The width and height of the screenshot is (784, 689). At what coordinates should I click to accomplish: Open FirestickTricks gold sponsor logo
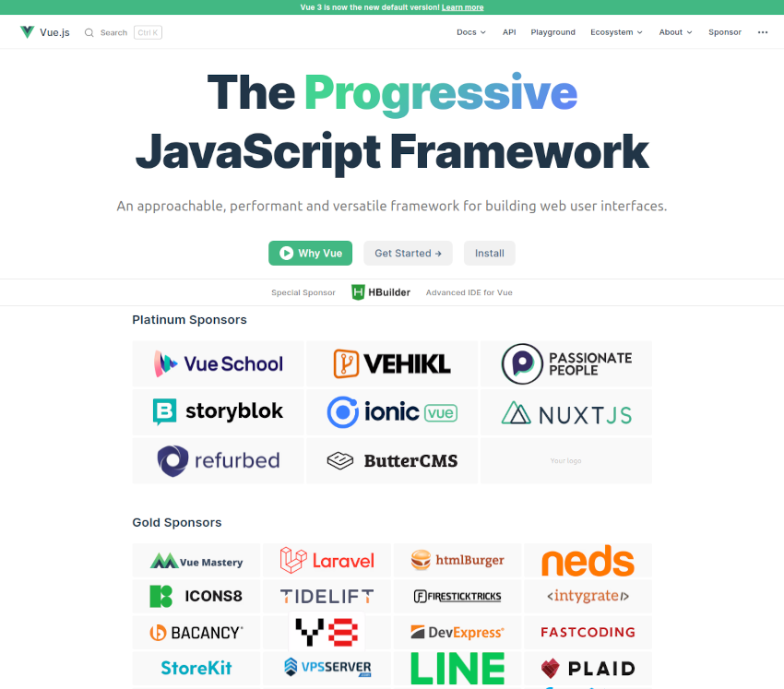tap(457, 596)
